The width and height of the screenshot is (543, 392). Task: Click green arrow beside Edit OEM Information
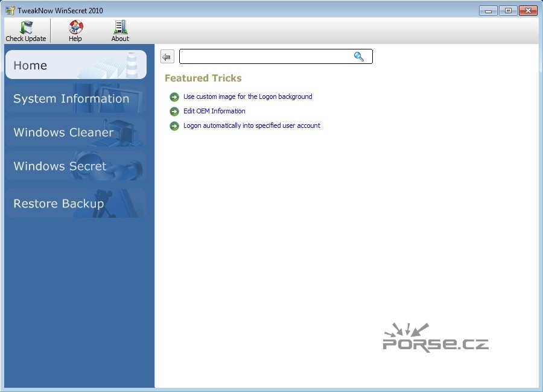point(174,112)
